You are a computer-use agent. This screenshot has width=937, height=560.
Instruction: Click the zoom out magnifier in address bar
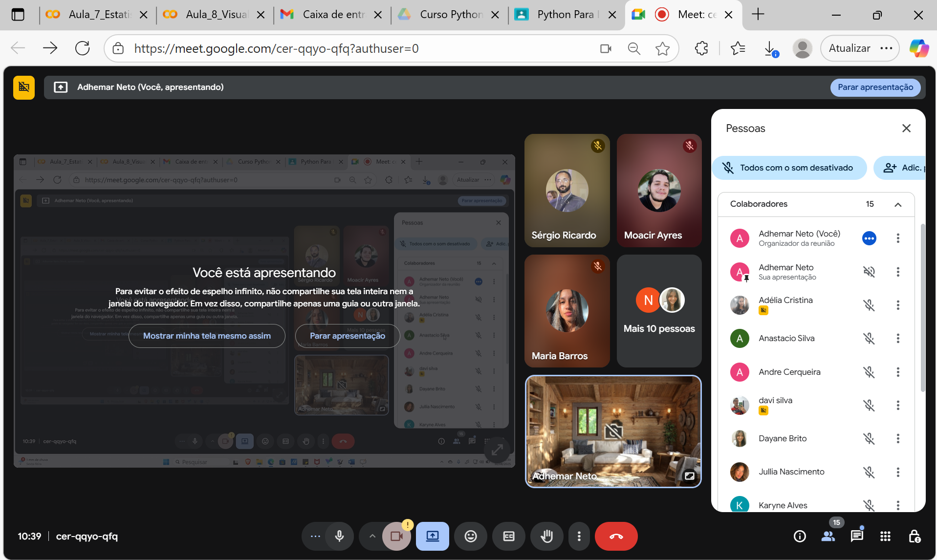[x=634, y=48]
